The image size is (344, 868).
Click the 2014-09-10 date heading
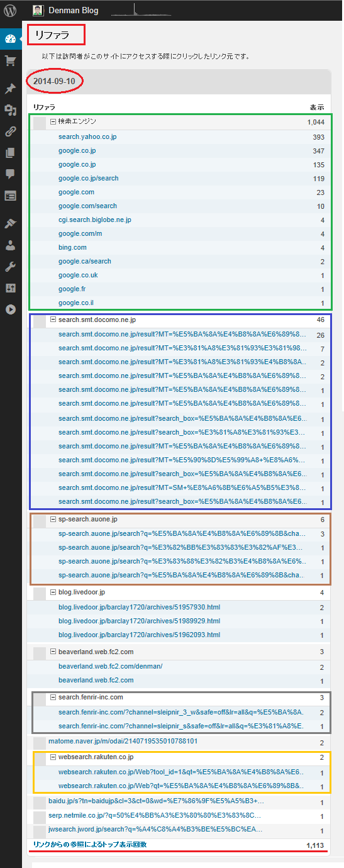click(55, 82)
